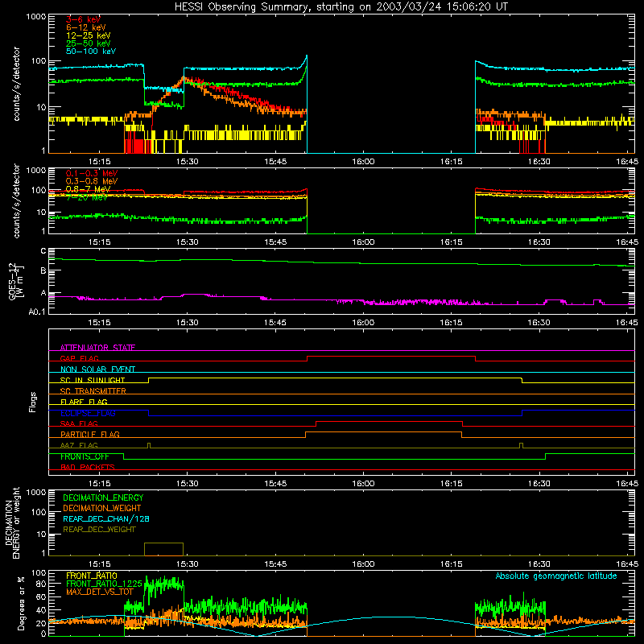
Task: Click the raised segment of the GAP_FLAG line
Action: (391, 357)
